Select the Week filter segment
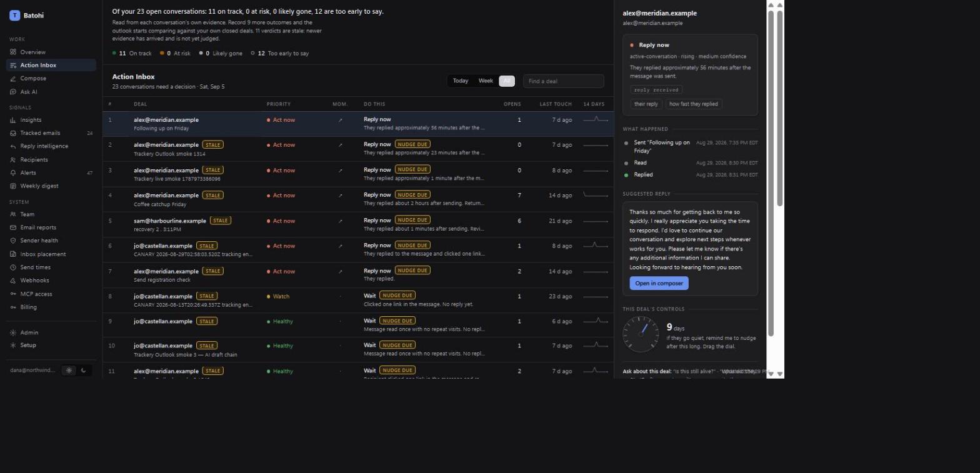This screenshot has height=473, width=980. pyautogui.click(x=486, y=81)
